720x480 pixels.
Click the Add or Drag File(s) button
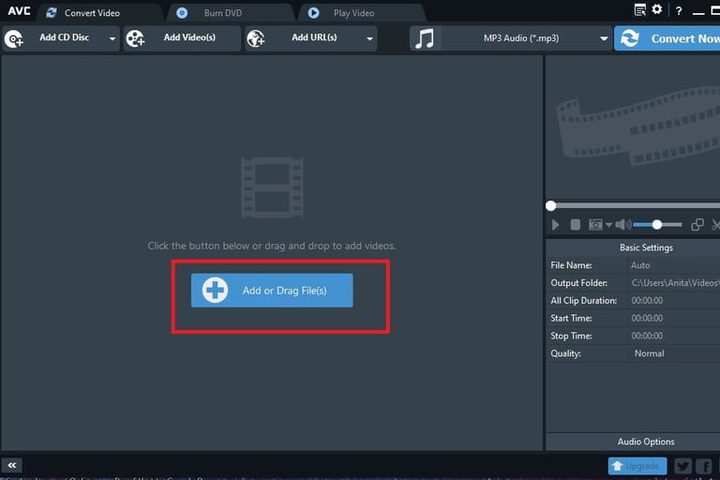pyautogui.click(x=272, y=290)
